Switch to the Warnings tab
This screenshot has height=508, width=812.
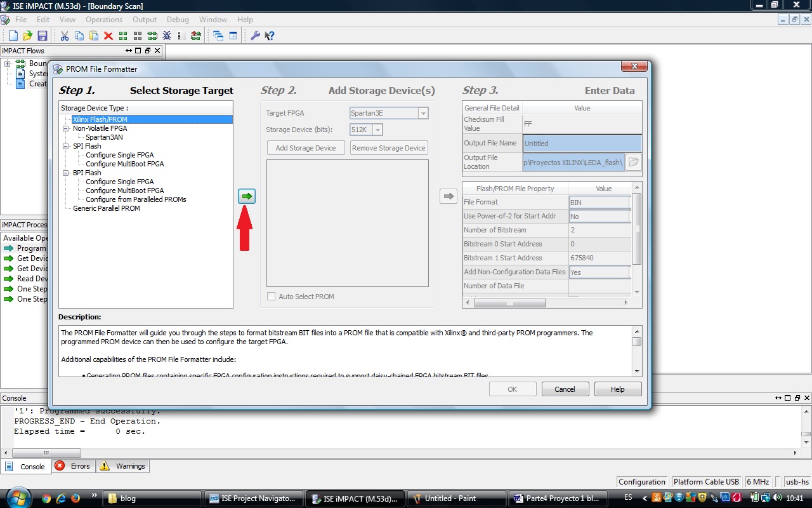tap(123, 466)
